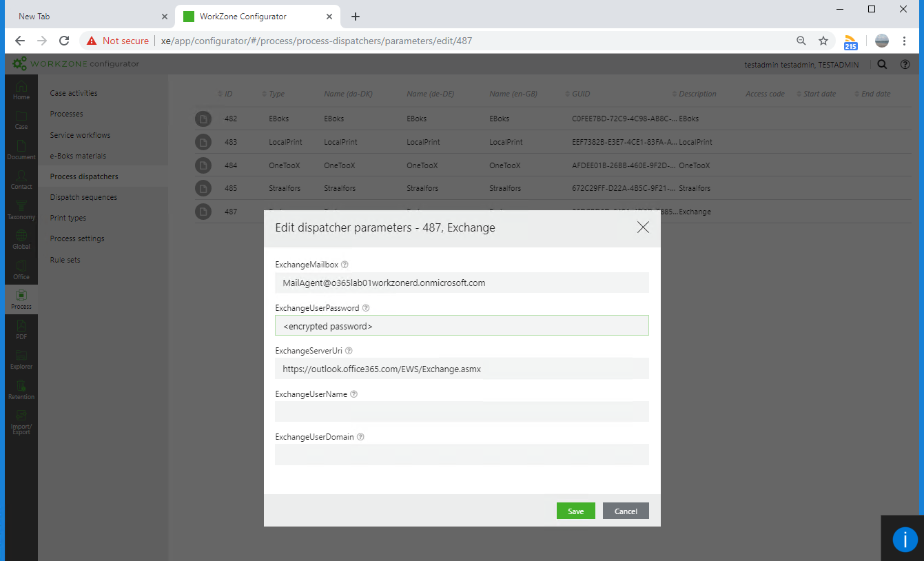
Task: Open the RSS extension icon
Action: (x=851, y=42)
